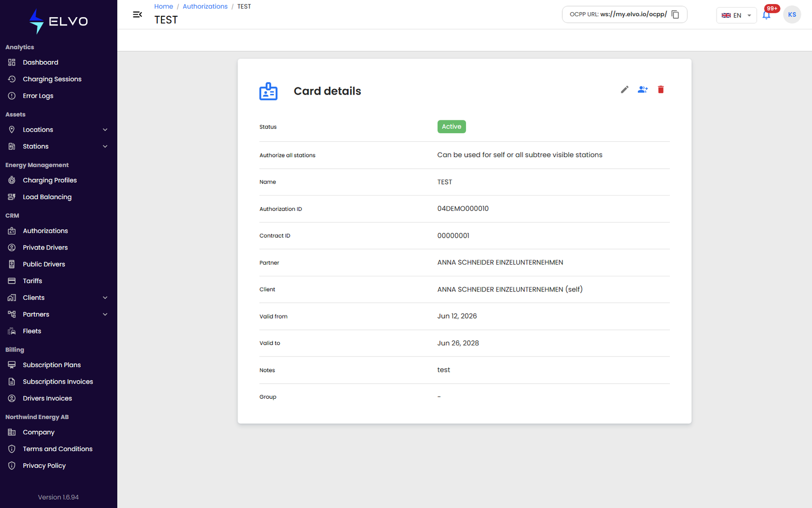
Task: Click the Authorizations breadcrumb link
Action: tap(205, 7)
